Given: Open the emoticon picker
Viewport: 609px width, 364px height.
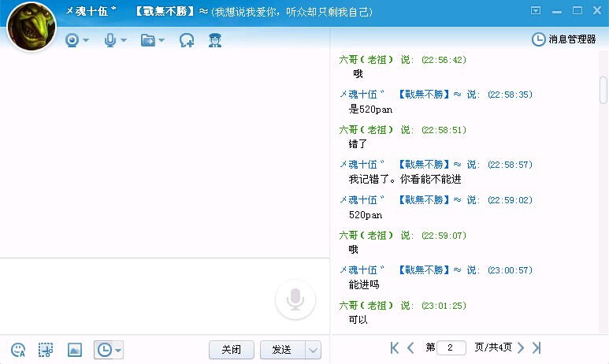Looking at the screenshot, I should 18,350.
